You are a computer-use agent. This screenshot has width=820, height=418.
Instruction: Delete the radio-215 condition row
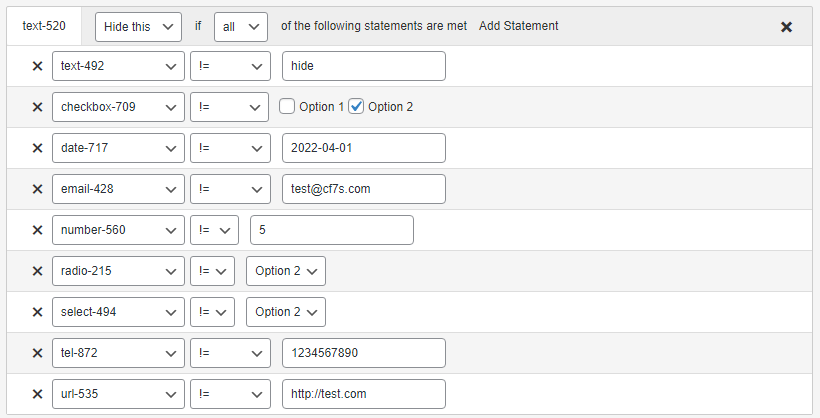pyautogui.click(x=37, y=271)
